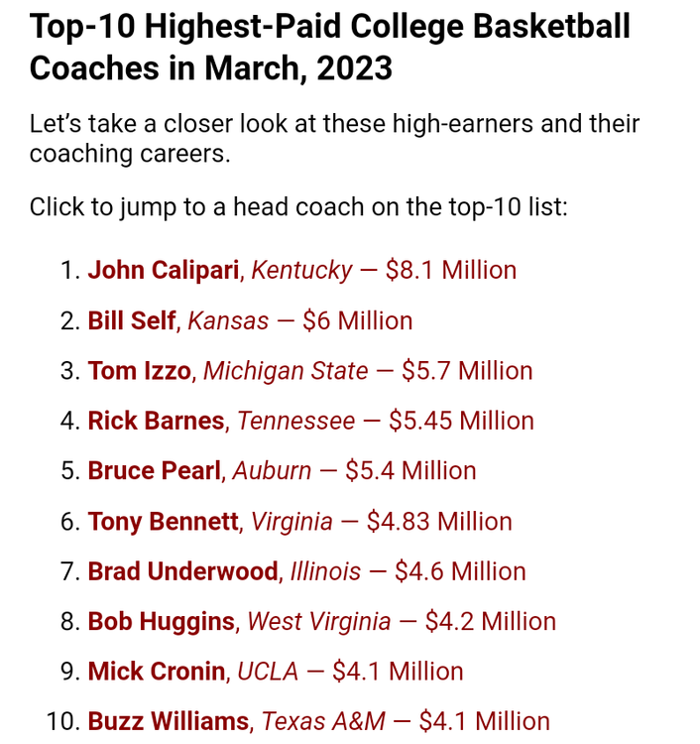700x744 pixels.
Task: Click the Texas A&M school name
Action: tap(323, 721)
